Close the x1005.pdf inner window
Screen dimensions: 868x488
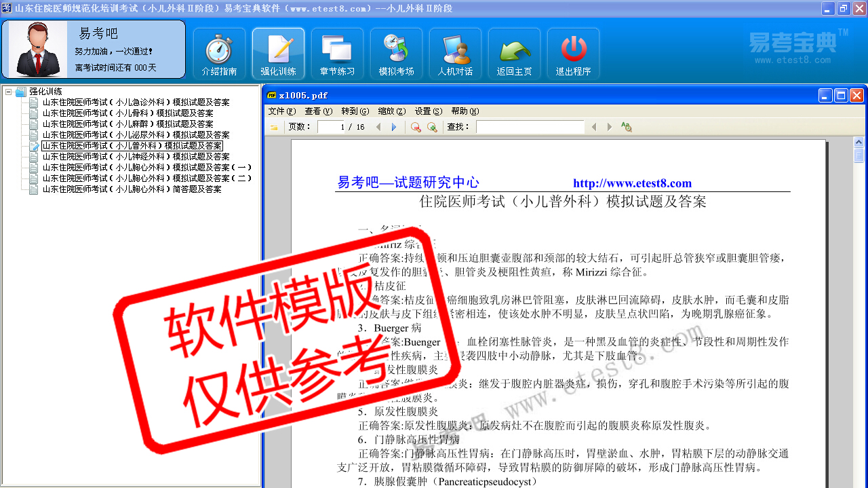coord(856,96)
